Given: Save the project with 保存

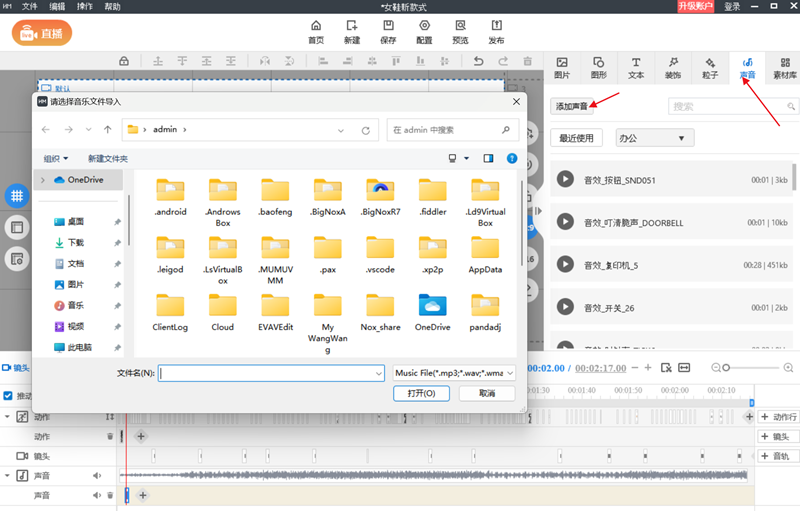Looking at the screenshot, I should click(x=388, y=32).
